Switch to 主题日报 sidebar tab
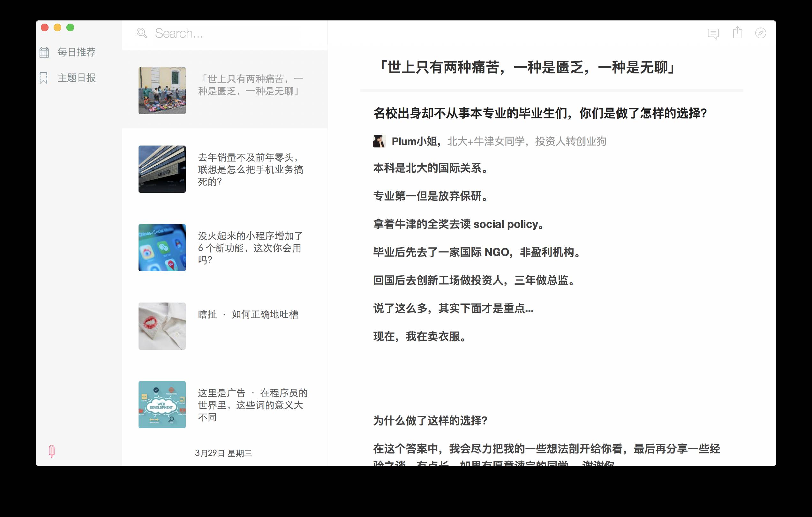 [77, 78]
